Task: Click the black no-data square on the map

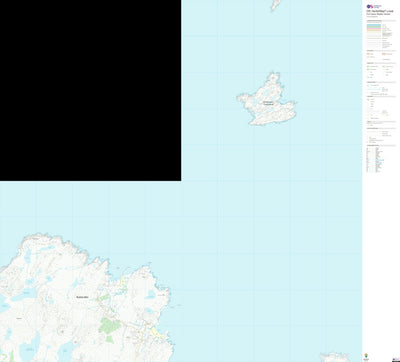Action: click(90, 90)
